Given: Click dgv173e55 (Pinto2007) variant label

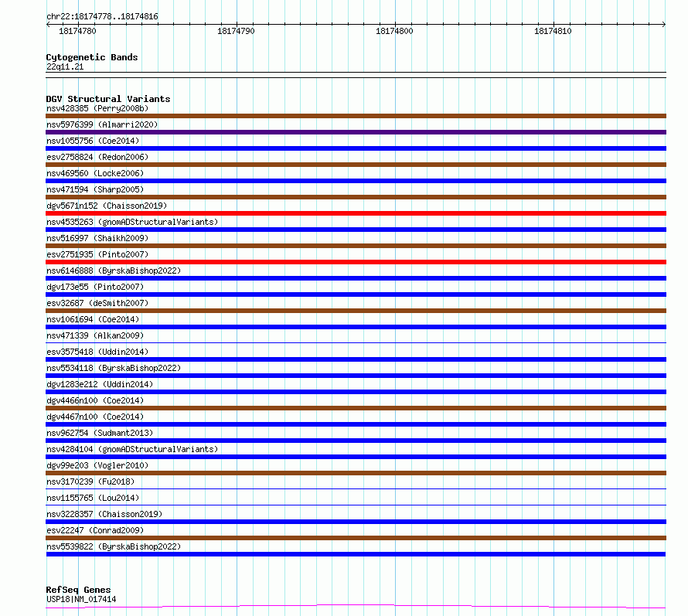Looking at the screenshot, I should 95,287.
